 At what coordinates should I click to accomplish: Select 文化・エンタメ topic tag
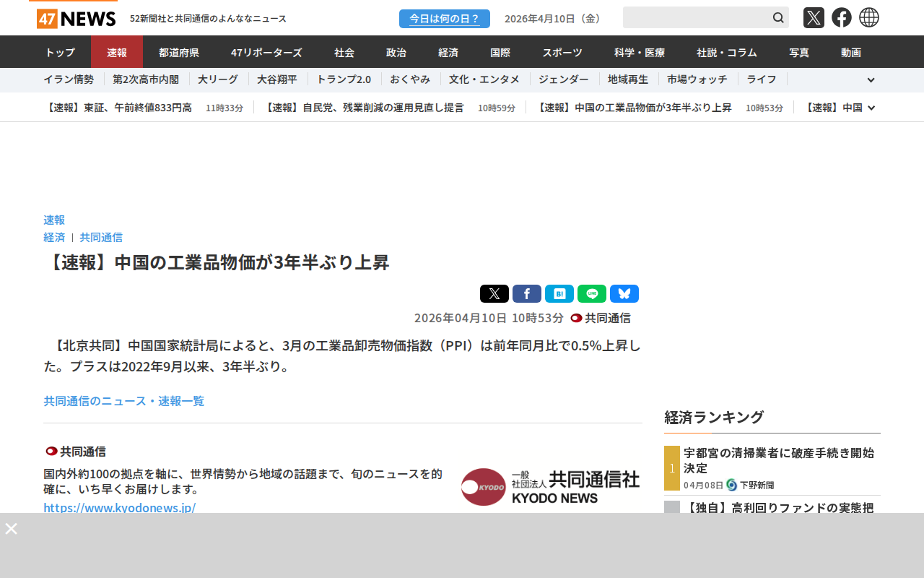tap(484, 79)
